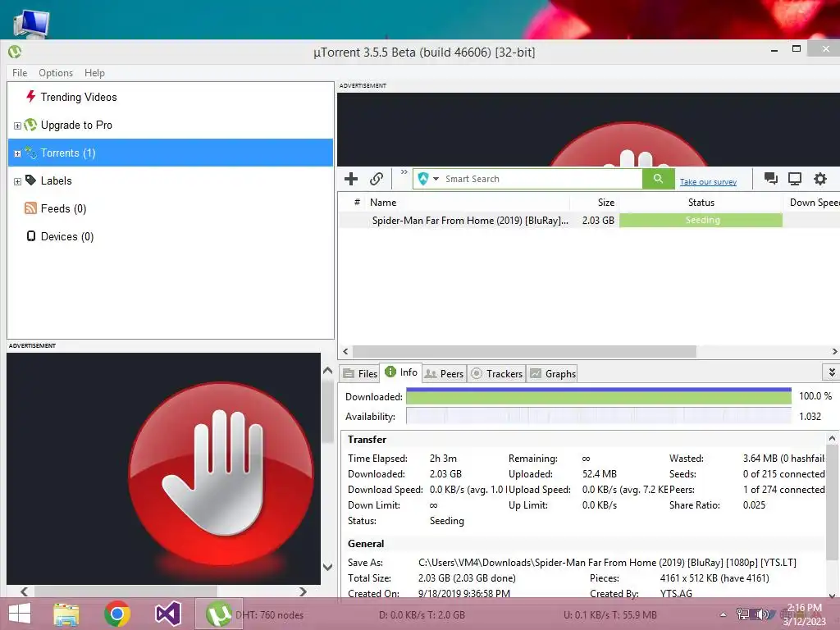Open the File menu
The image size is (840, 630).
coord(20,73)
